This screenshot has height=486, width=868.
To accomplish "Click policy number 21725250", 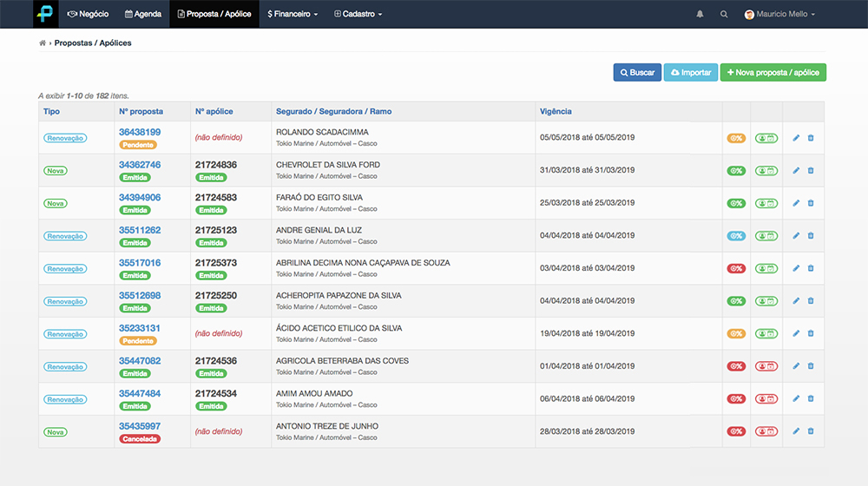I will point(216,296).
